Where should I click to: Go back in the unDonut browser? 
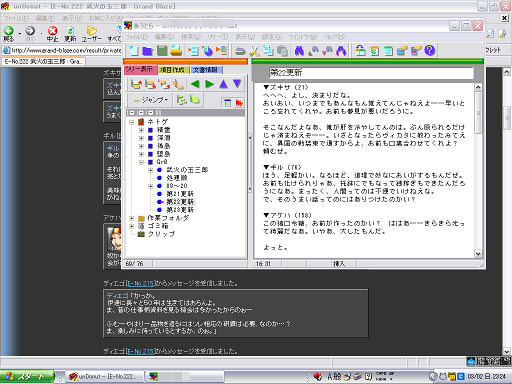[x=9, y=34]
